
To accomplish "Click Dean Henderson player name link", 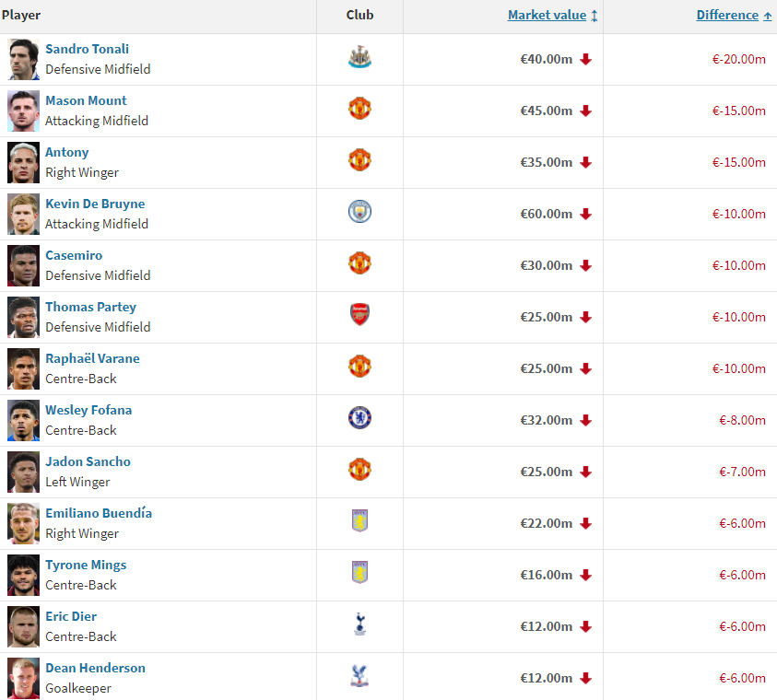I will point(95,668).
